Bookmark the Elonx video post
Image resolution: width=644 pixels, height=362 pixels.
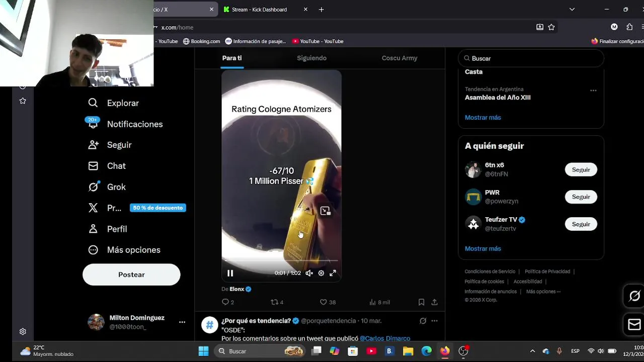[x=421, y=302]
